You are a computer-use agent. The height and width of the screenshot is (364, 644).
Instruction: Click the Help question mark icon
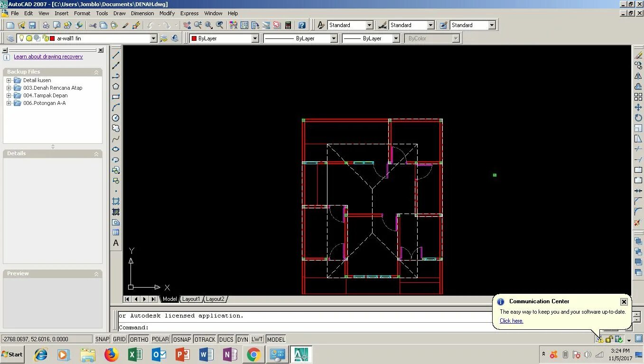(x=302, y=25)
